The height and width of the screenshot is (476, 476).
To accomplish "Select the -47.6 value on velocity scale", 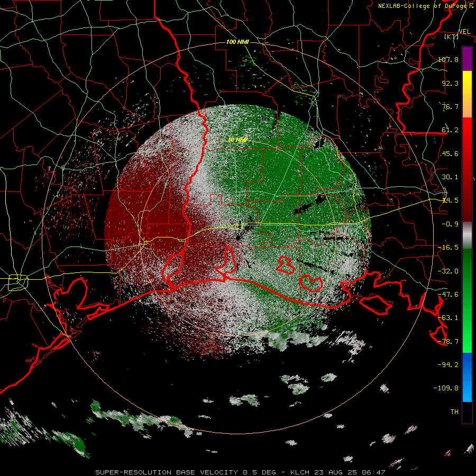I will pos(448,295).
